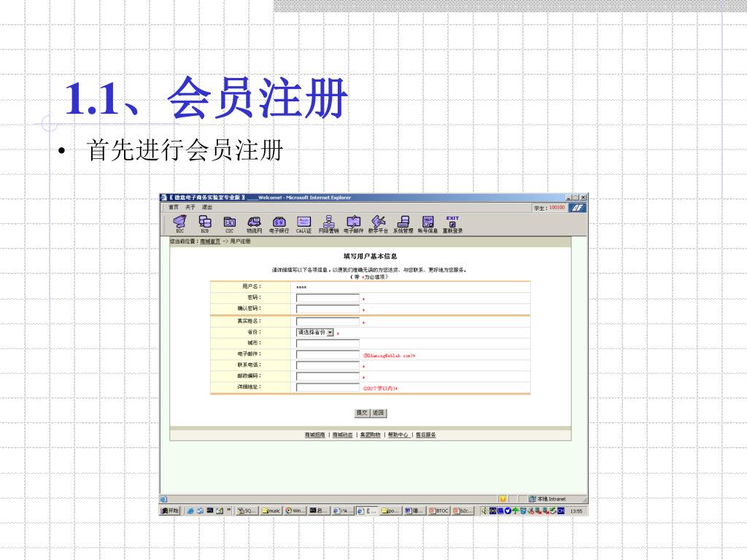
Task: Click the 详细地址 address field
Action: pos(328,387)
